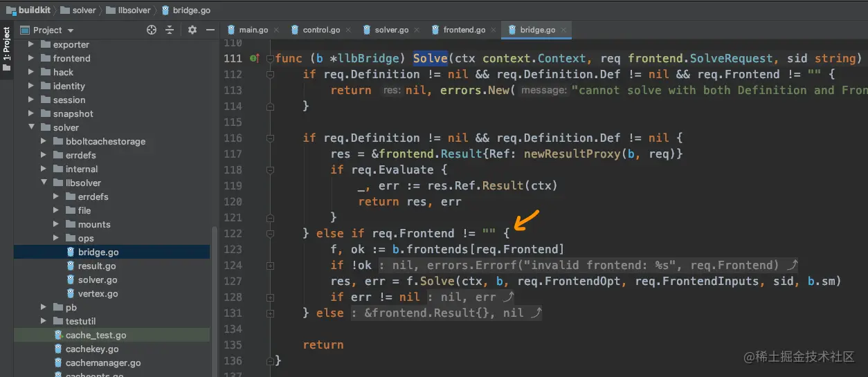The width and height of the screenshot is (868, 377).
Task: Collapse the solver folder in tree
Action: tap(31, 127)
